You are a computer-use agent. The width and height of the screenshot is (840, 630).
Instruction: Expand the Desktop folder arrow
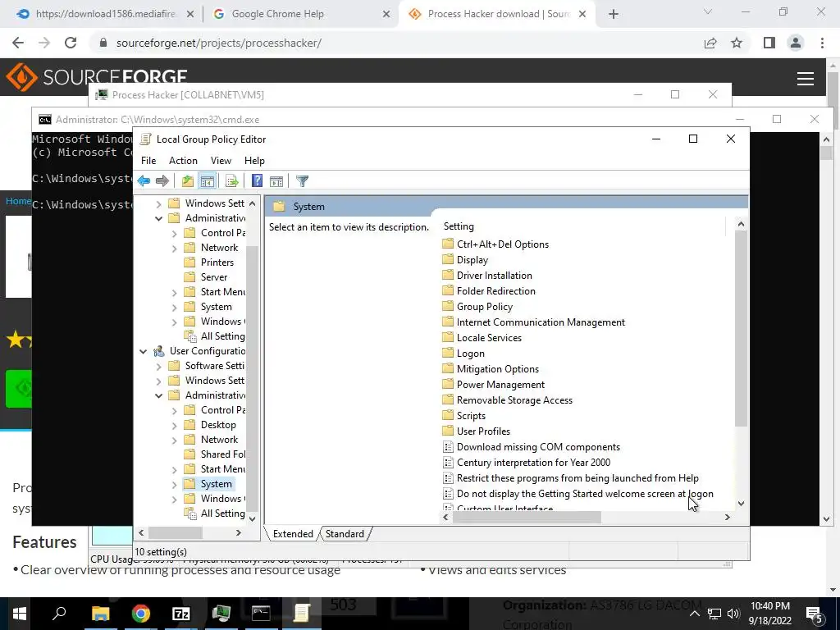point(174,426)
